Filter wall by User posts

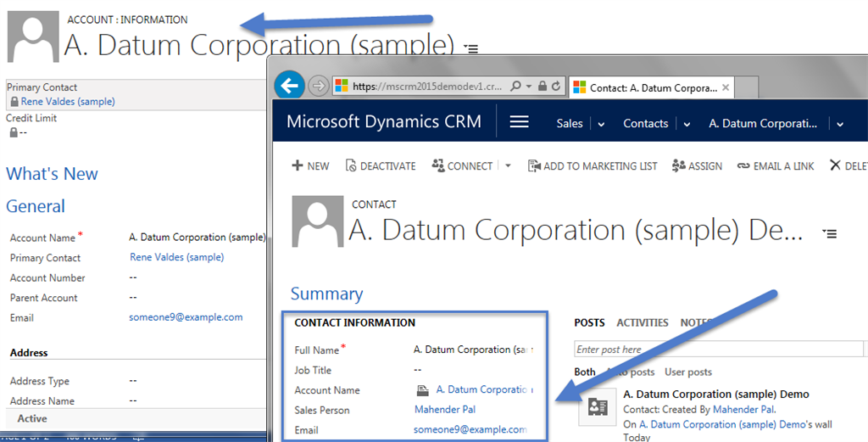(687, 372)
